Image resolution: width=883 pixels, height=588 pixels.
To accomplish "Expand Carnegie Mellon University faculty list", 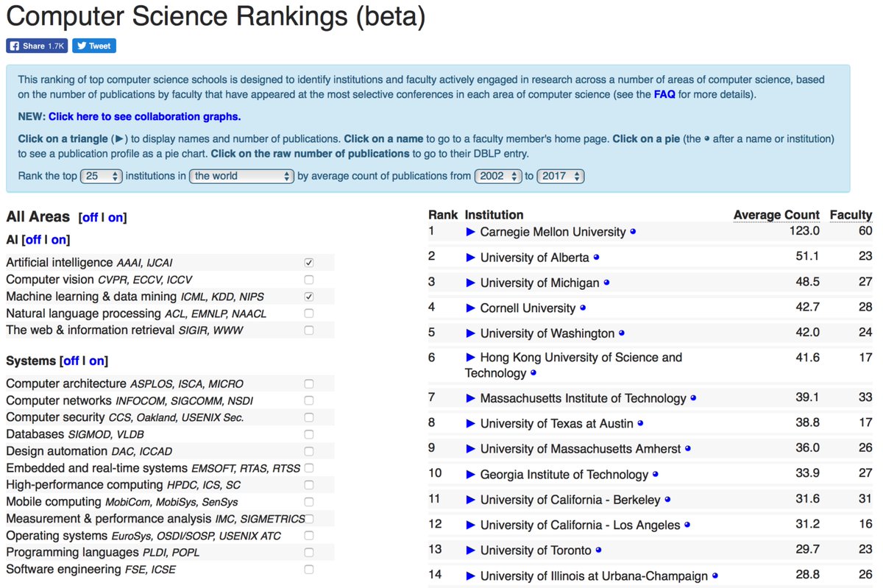I will (471, 232).
